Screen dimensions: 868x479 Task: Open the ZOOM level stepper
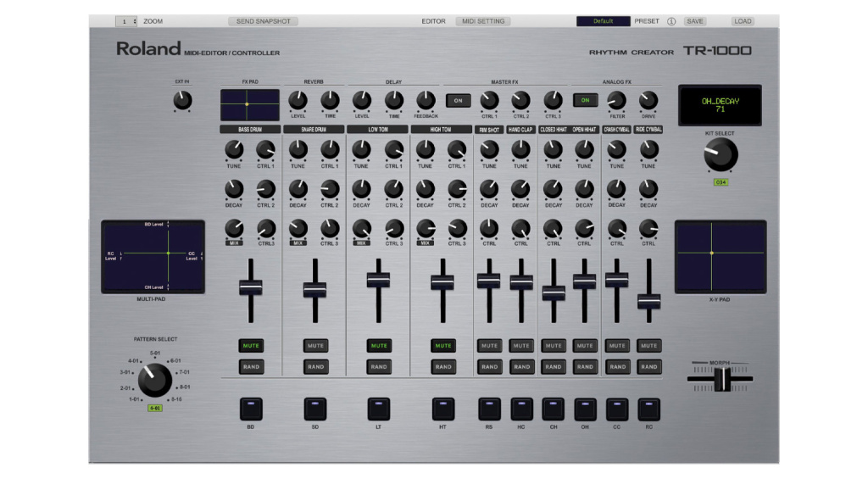pos(126,21)
